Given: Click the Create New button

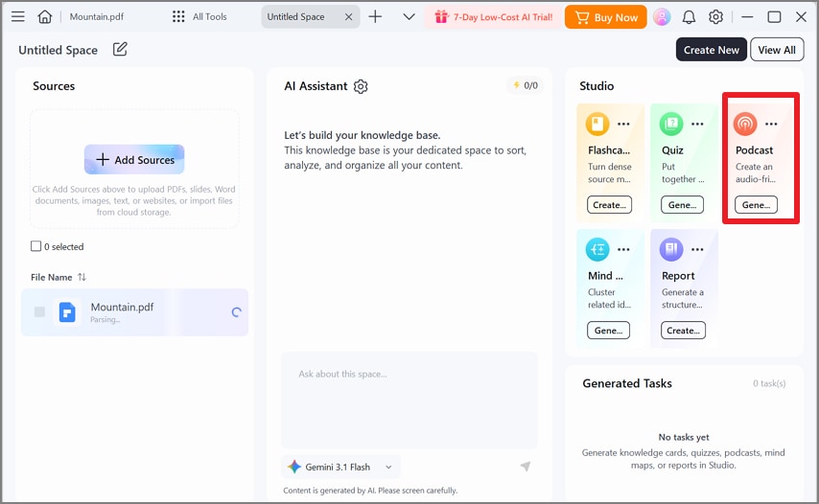Looking at the screenshot, I should coord(712,50).
